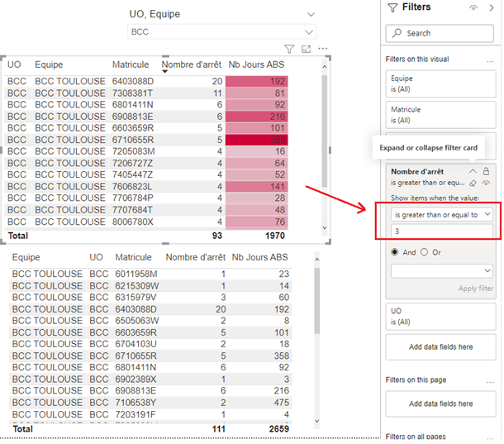Image resolution: width=504 pixels, height=444 pixels.
Task: Click the top table vertical scrollbar thumb
Action: click(x=325, y=131)
